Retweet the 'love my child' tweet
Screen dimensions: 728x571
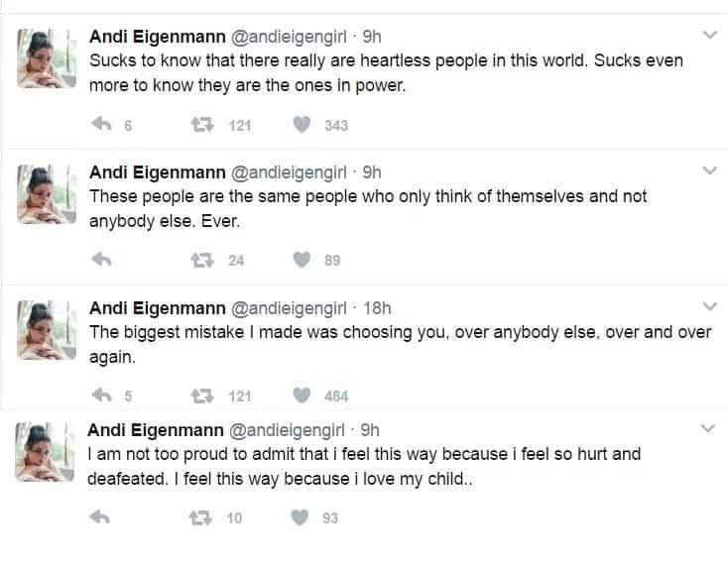(200, 517)
